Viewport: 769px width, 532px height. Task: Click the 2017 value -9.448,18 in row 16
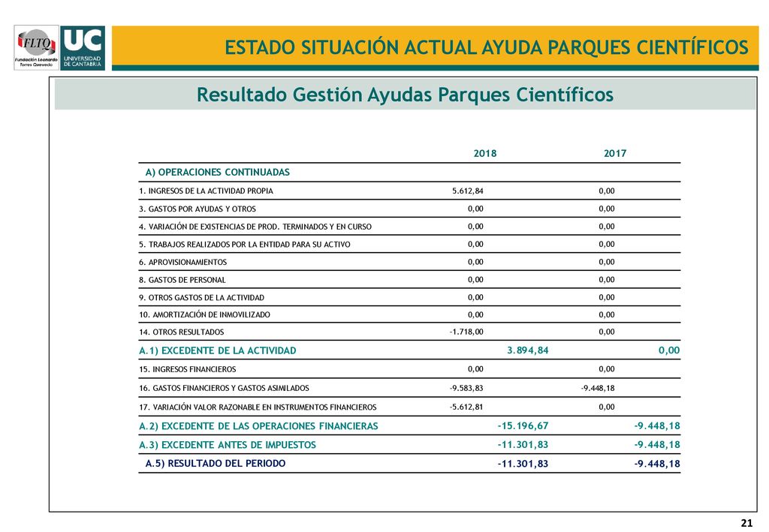click(x=598, y=388)
